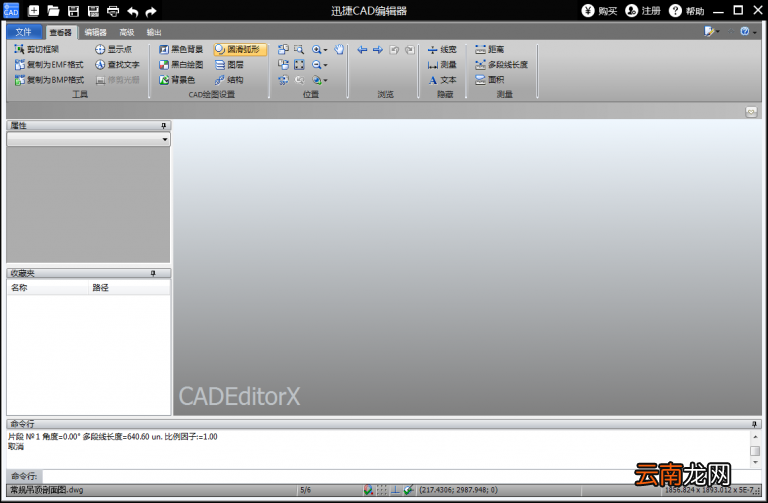The image size is (768, 503).
Task: Click 复制为BMP格式
Action: coord(49,79)
